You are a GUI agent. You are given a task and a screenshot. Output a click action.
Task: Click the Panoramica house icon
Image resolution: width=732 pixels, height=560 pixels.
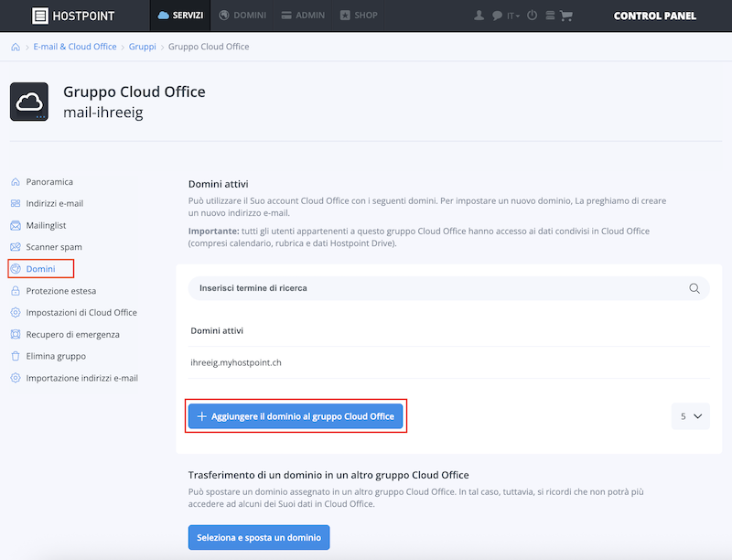(x=16, y=181)
